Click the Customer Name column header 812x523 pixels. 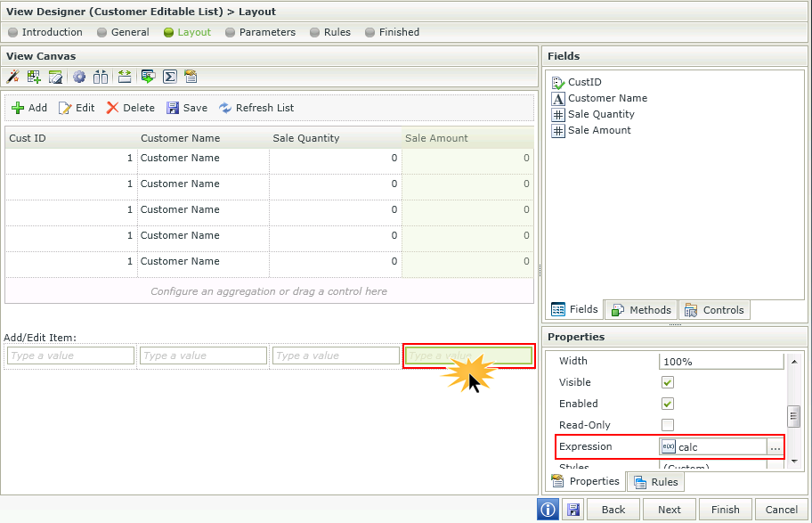(203, 138)
